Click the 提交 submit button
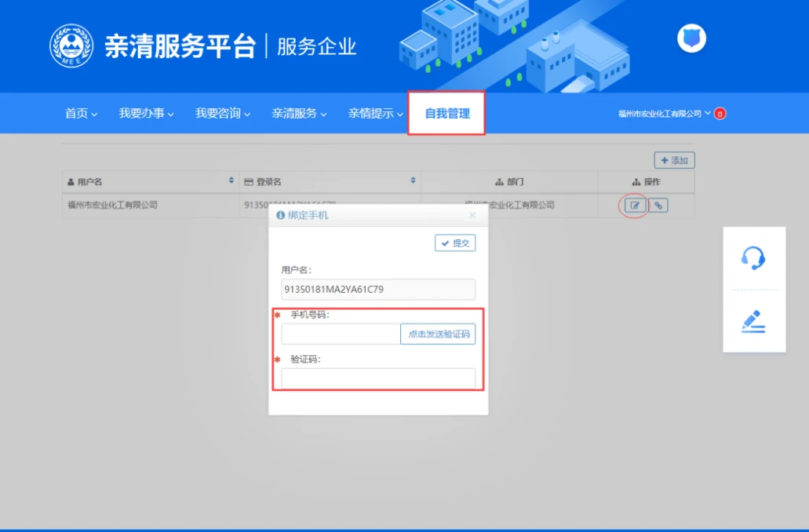 pyautogui.click(x=455, y=243)
